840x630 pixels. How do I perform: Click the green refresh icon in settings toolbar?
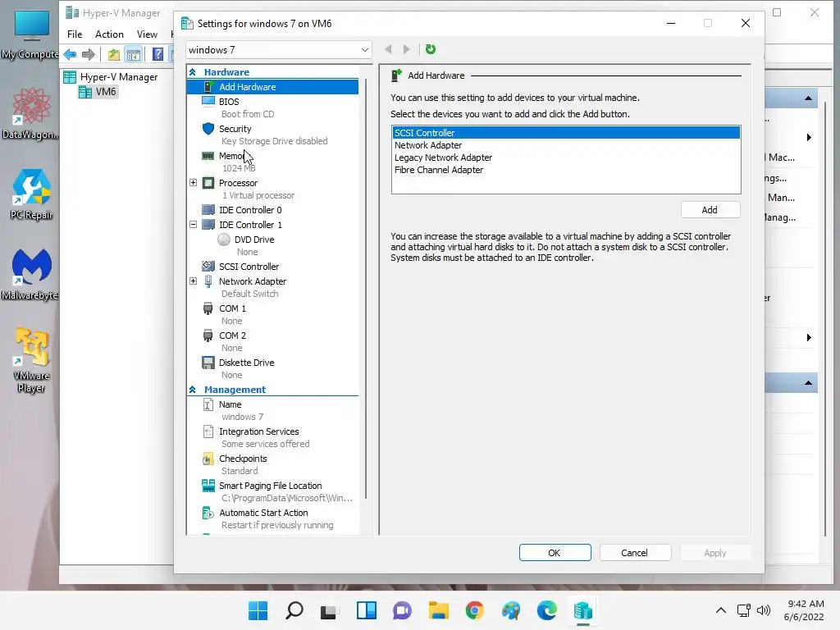coord(430,49)
